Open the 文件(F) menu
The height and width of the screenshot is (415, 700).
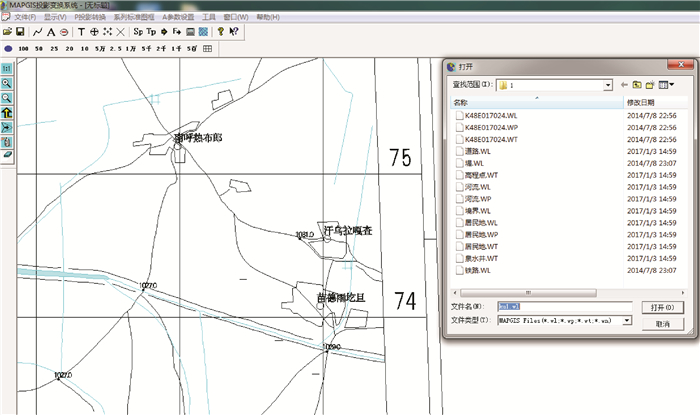tap(25, 17)
